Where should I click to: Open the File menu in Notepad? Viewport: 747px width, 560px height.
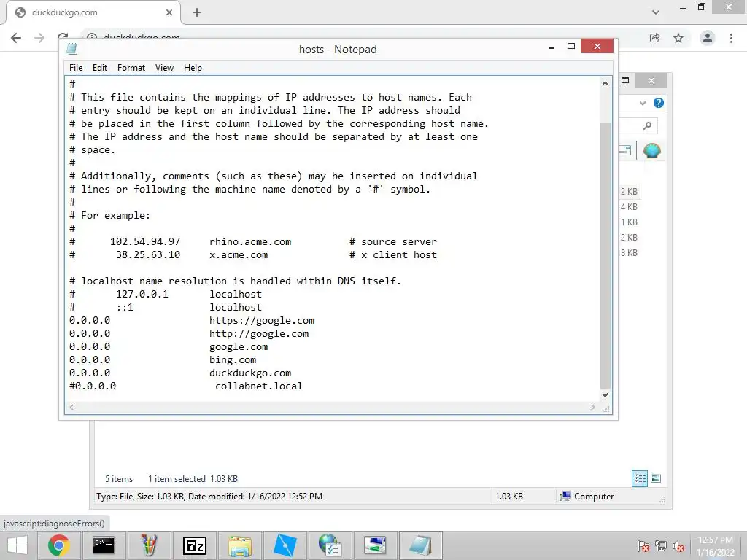(x=76, y=68)
